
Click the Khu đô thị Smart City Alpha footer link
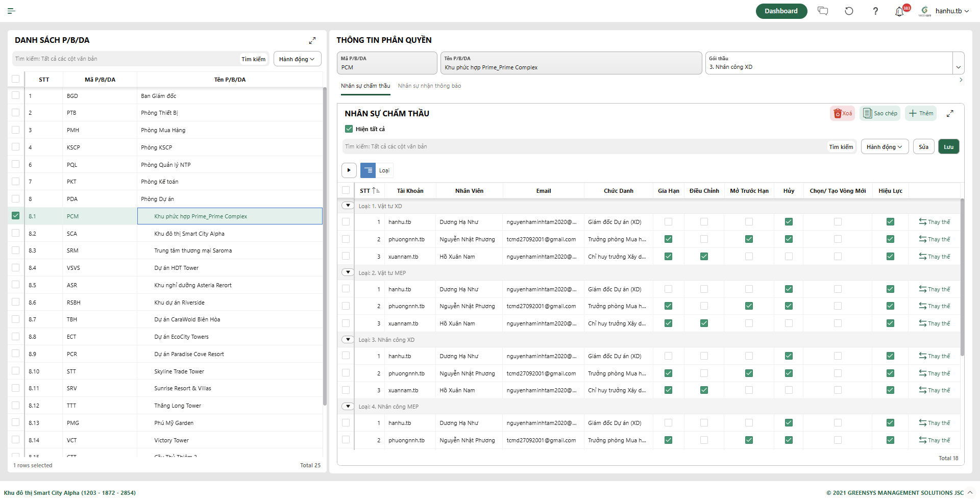[70, 493]
